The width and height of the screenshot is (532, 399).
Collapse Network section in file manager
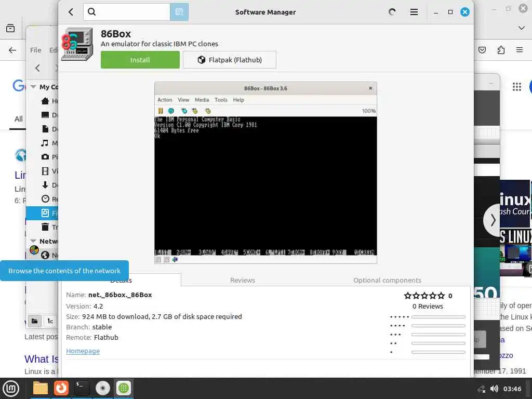33,241
